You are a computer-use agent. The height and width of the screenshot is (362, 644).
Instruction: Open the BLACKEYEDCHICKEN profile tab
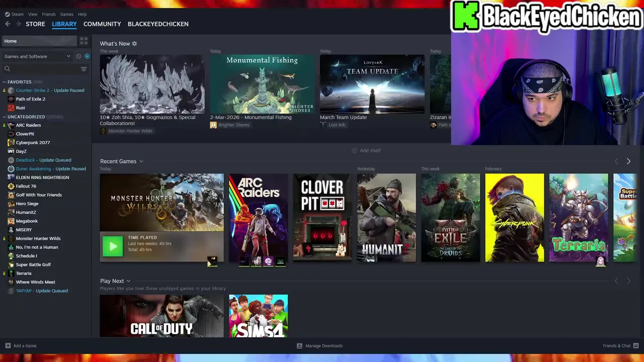(158, 24)
